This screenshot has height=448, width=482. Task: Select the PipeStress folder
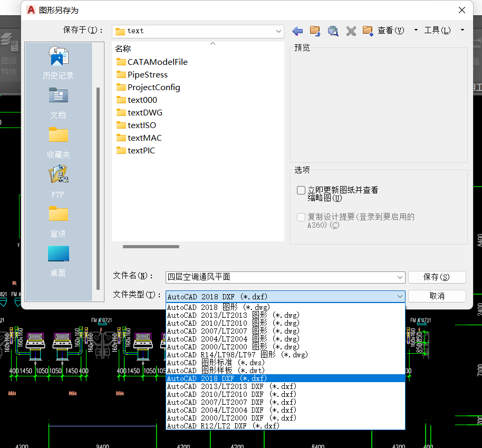click(x=142, y=75)
